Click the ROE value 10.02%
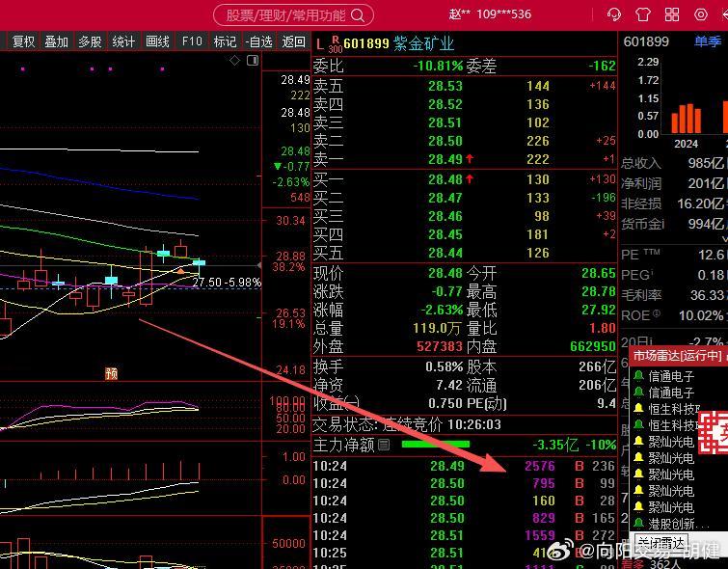Image resolution: width=728 pixels, height=569 pixels. coord(700,316)
